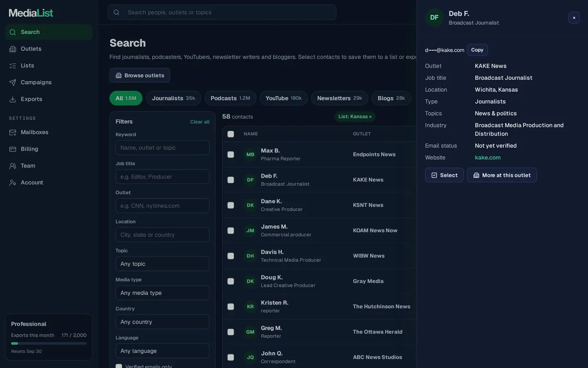Click the GM avatar of Greg M.

coord(250,332)
